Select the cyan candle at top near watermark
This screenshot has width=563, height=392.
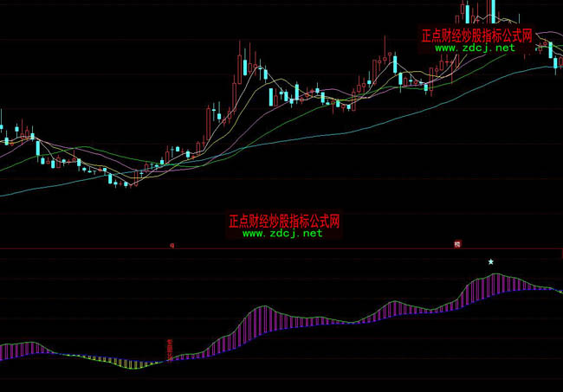pos(466,14)
